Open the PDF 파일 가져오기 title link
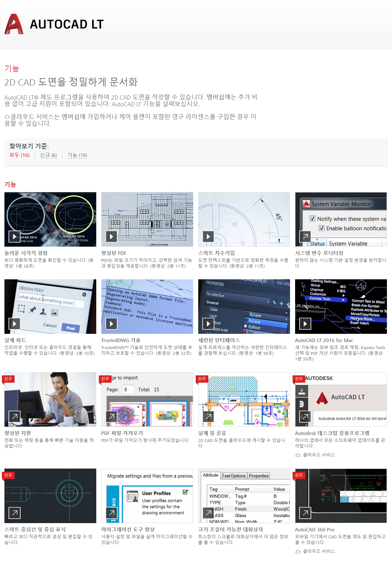This screenshot has width=392, height=564. (x=122, y=433)
